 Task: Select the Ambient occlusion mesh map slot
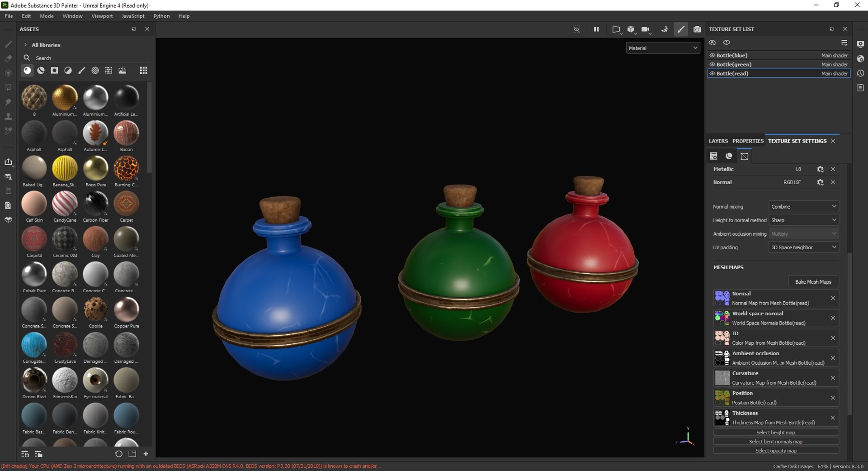pyautogui.click(x=776, y=358)
